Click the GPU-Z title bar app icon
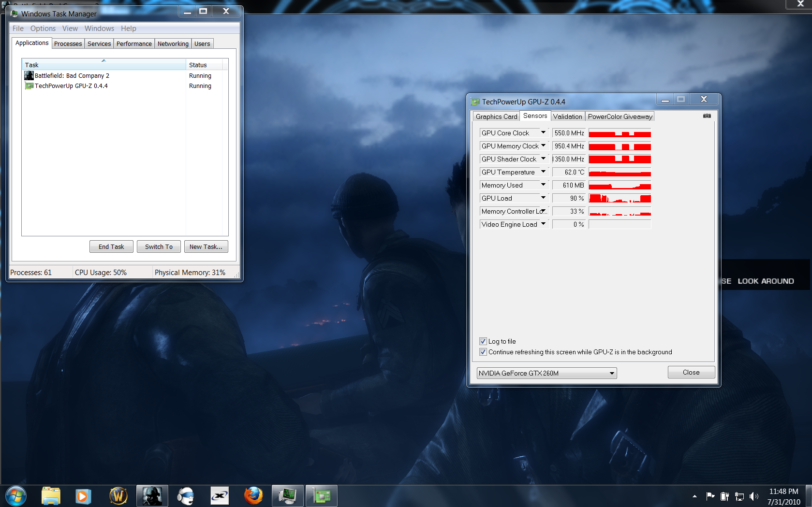Screen dimensions: 812x507 pyautogui.click(x=475, y=101)
